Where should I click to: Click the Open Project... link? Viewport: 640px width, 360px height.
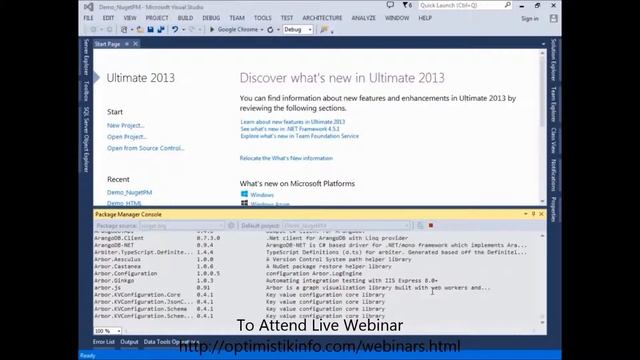[x=127, y=137]
